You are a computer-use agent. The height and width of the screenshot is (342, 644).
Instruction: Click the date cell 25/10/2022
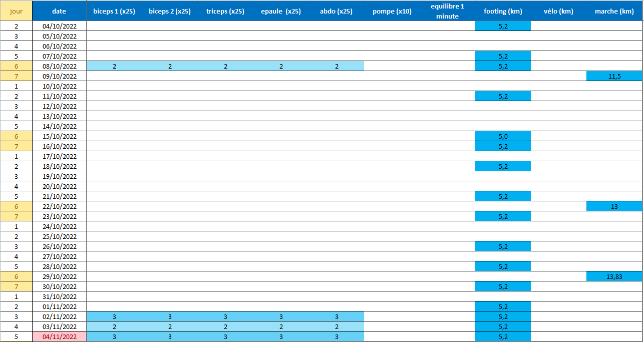59,236
